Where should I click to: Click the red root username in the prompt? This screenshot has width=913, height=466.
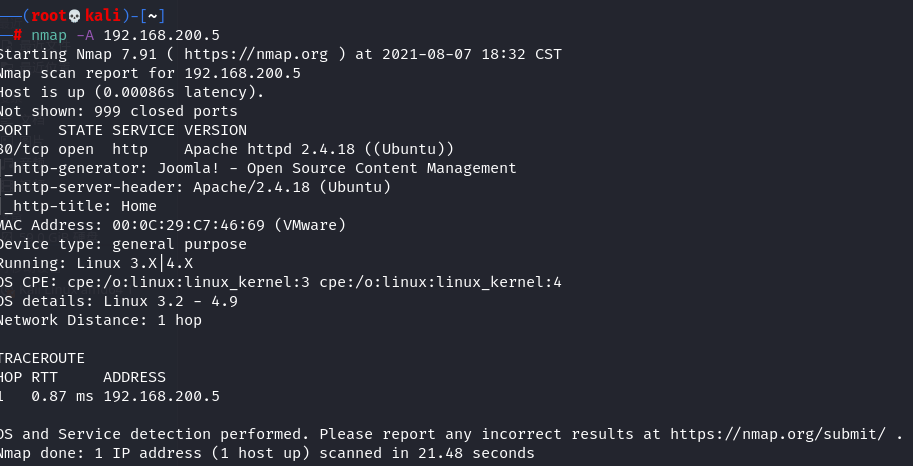[49, 16]
